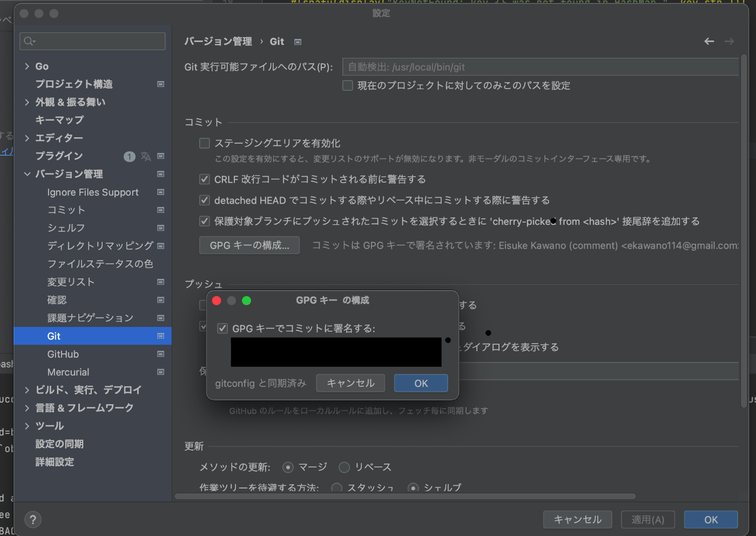Click the project icon beside GitHub
The image size is (756, 536).
(x=160, y=354)
